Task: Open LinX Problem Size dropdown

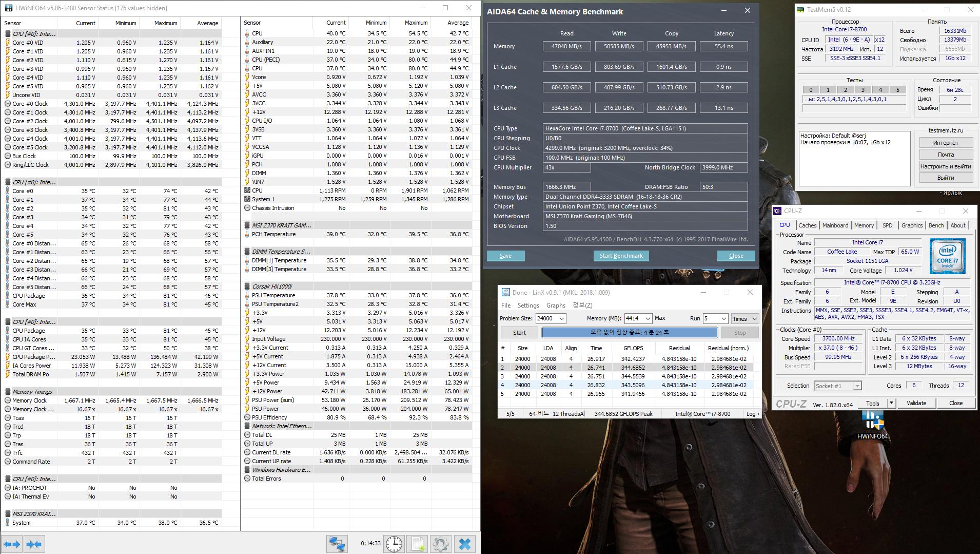Action: click(x=562, y=319)
